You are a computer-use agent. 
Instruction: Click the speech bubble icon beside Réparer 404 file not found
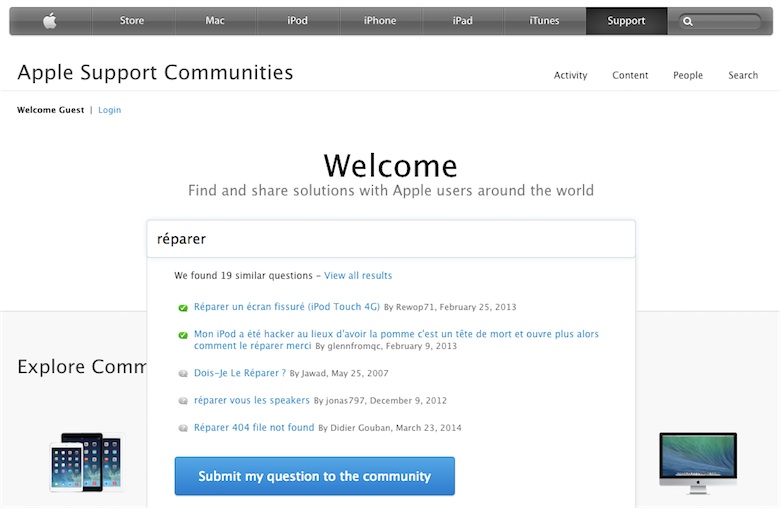click(183, 428)
